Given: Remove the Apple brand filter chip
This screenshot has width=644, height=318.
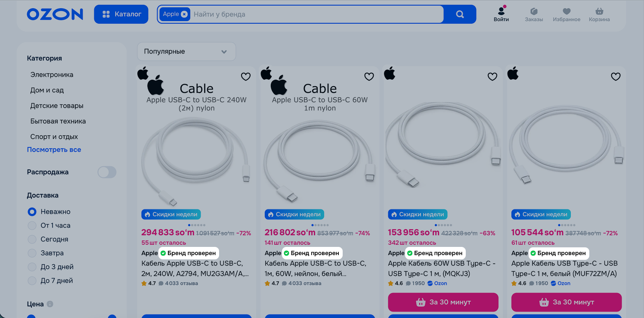Looking at the screenshot, I should pyautogui.click(x=184, y=14).
